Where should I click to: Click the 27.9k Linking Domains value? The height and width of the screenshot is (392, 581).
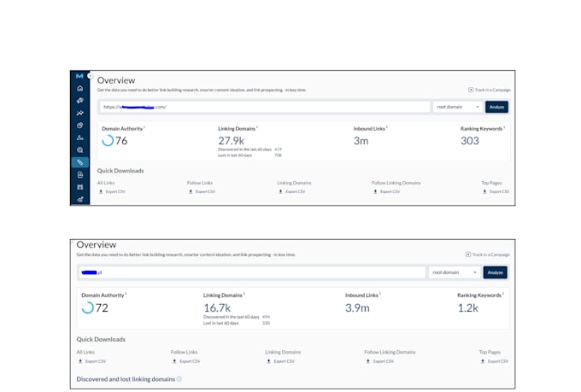tap(232, 141)
